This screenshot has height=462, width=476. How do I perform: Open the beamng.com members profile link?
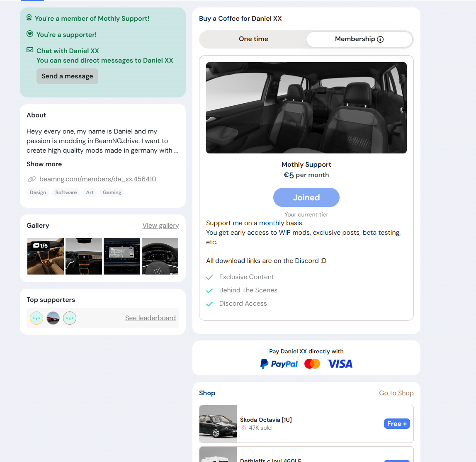(98, 179)
